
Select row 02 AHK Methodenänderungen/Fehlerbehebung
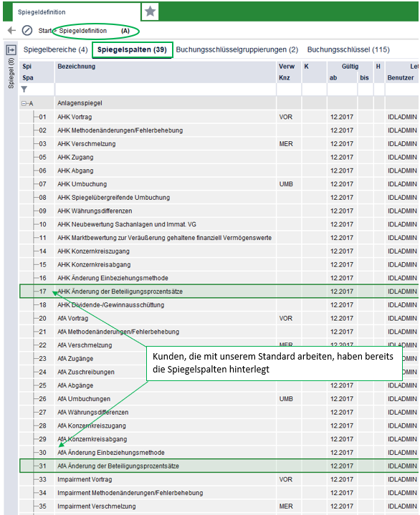coord(219,130)
